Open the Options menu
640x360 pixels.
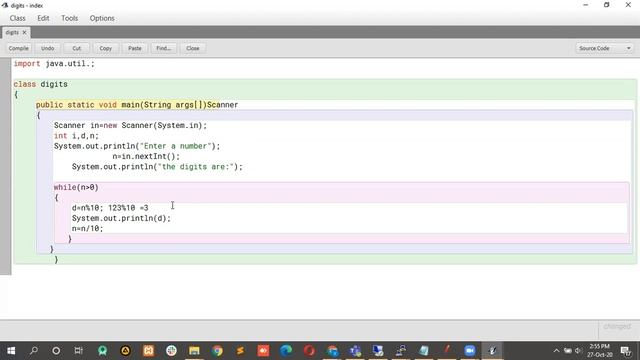[102, 18]
